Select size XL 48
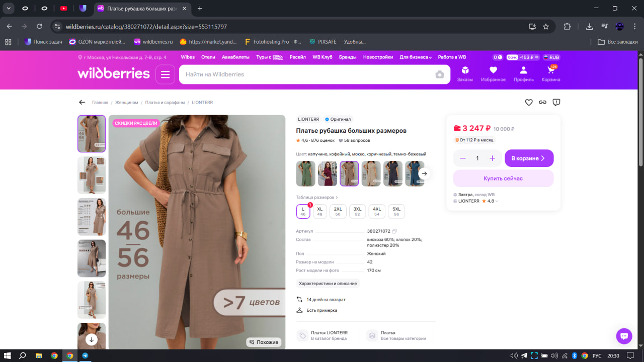This screenshot has height=362, width=644. (319, 212)
